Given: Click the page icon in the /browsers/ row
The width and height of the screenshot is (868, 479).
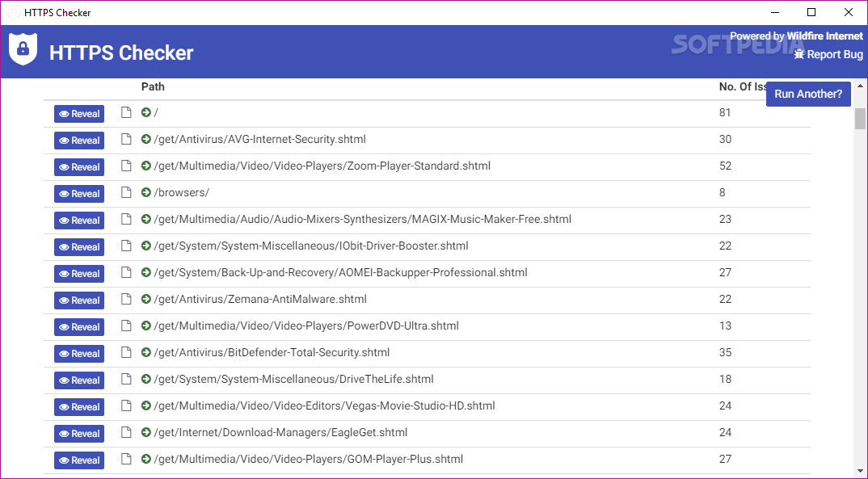Looking at the screenshot, I should coord(126,192).
